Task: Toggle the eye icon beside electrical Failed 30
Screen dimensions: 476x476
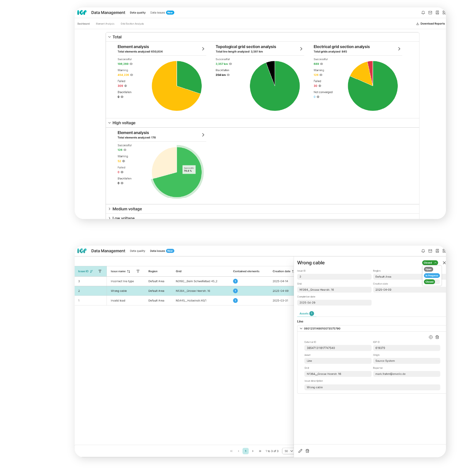Action: 320,86
